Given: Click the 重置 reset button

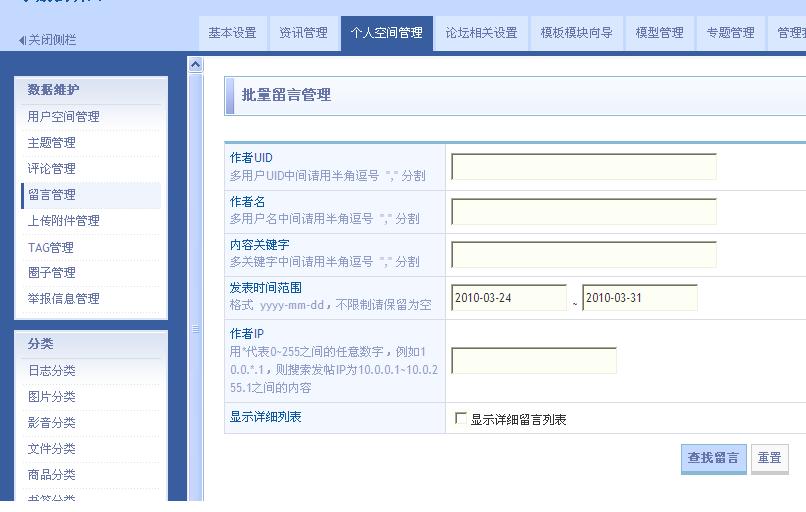Looking at the screenshot, I should [770, 458].
